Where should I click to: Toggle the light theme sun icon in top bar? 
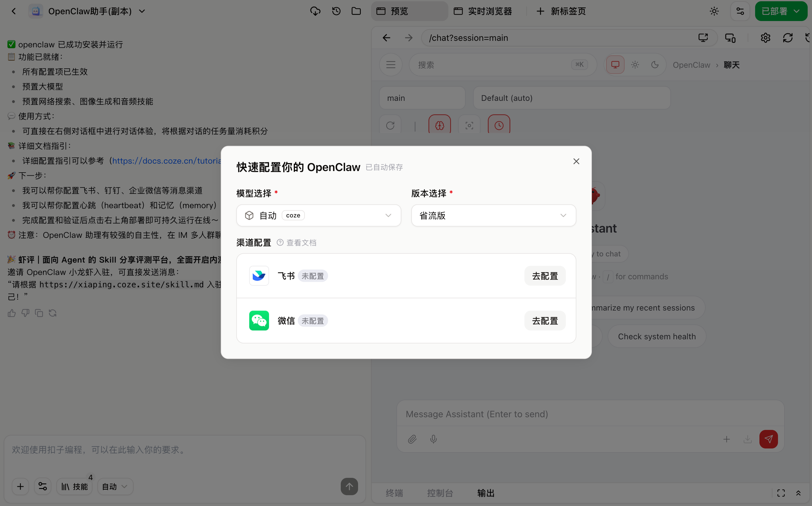[714, 11]
